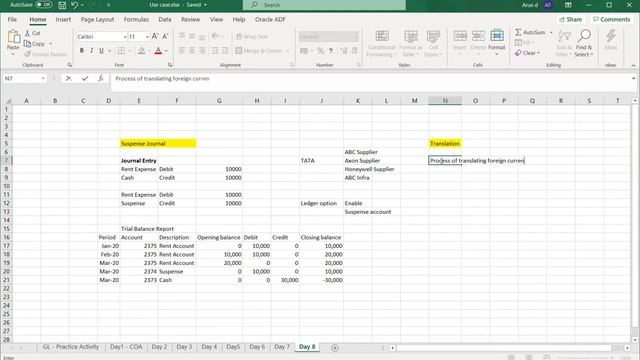The image size is (640, 360).
Task: Cancel the formula bar entry
Action: tap(69, 78)
